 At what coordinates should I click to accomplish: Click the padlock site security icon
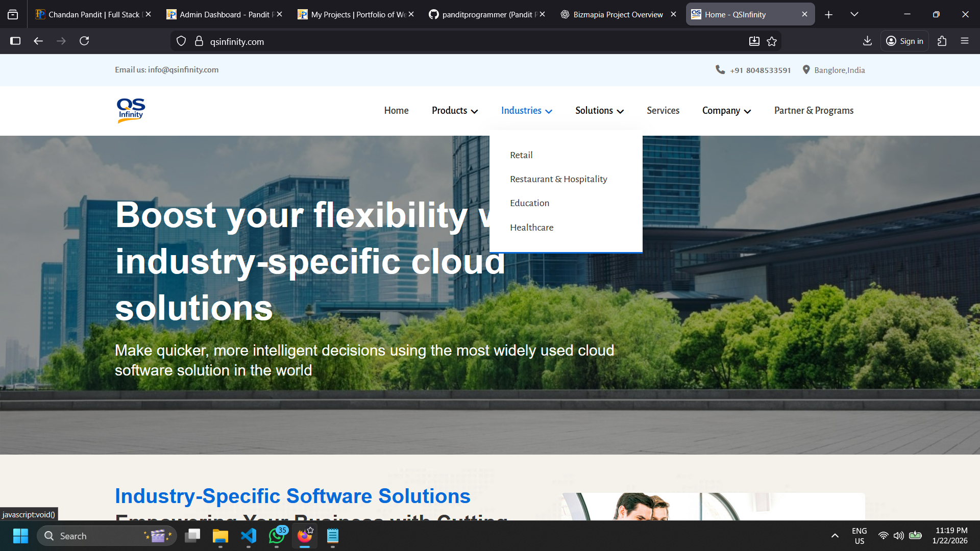click(200, 41)
